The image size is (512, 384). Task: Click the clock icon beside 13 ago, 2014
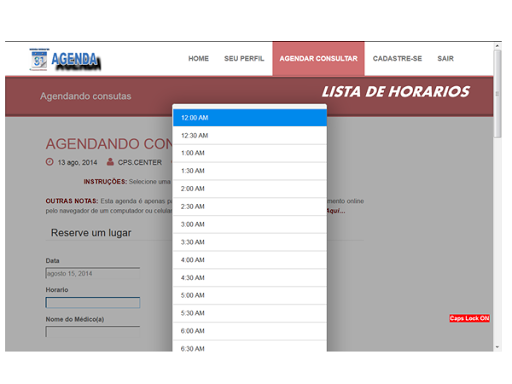click(49, 162)
